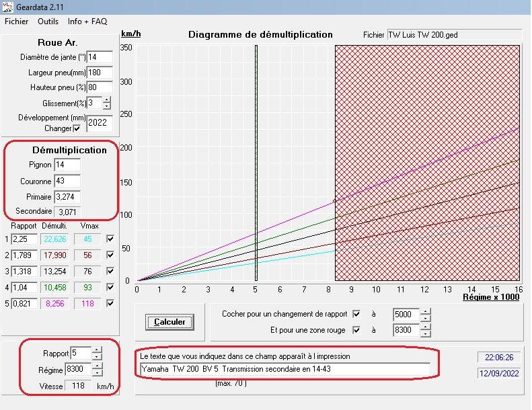
Task: Click the time display 22:06:26
Action: (499, 357)
